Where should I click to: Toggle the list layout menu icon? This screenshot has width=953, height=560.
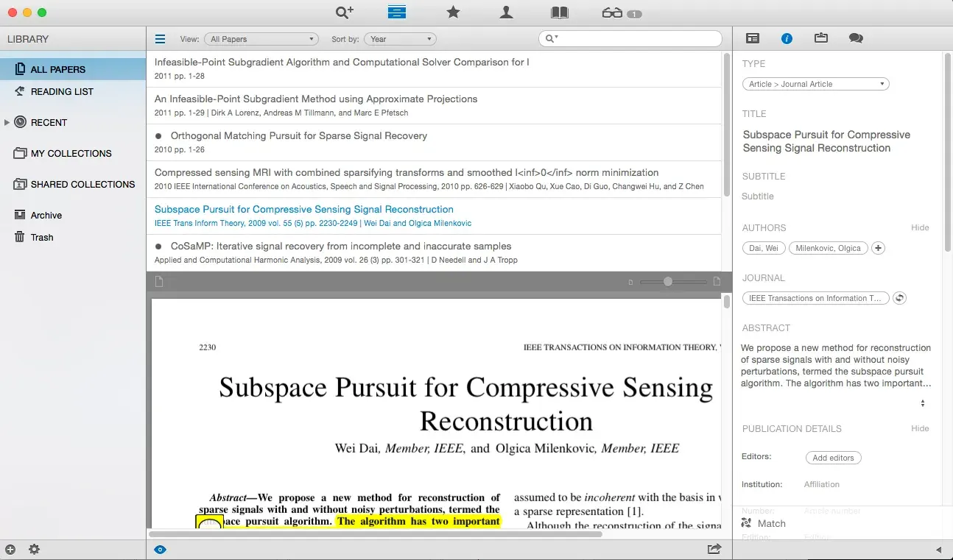[x=160, y=39]
